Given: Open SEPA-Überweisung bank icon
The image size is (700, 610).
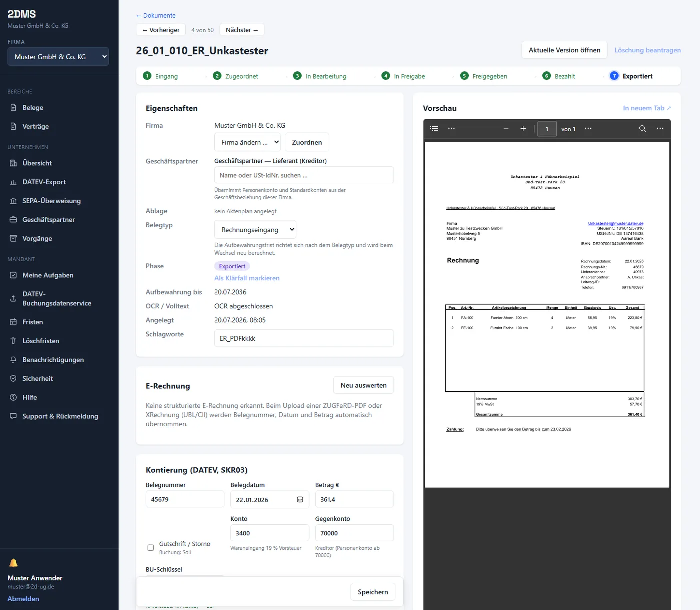Looking at the screenshot, I should click(x=13, y=201).
